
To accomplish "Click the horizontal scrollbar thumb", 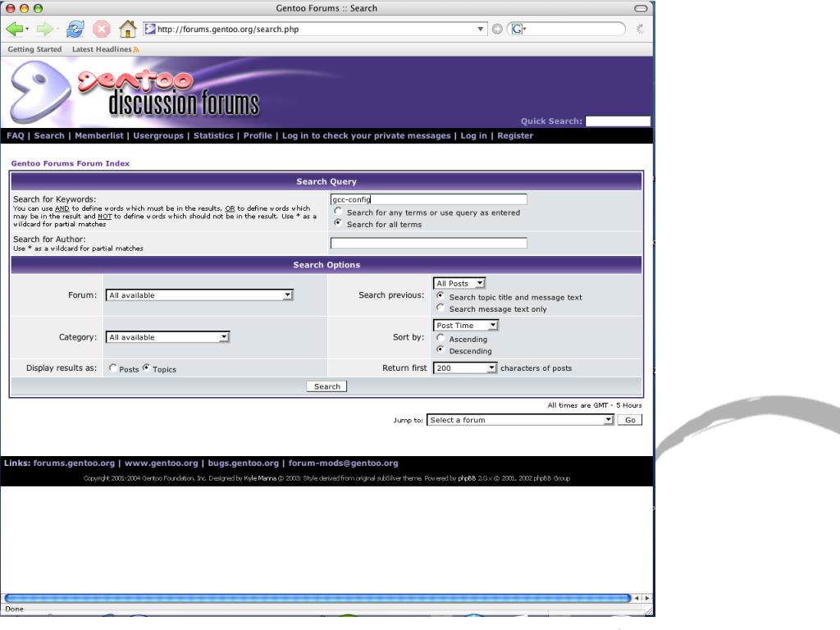I will 317,598.
